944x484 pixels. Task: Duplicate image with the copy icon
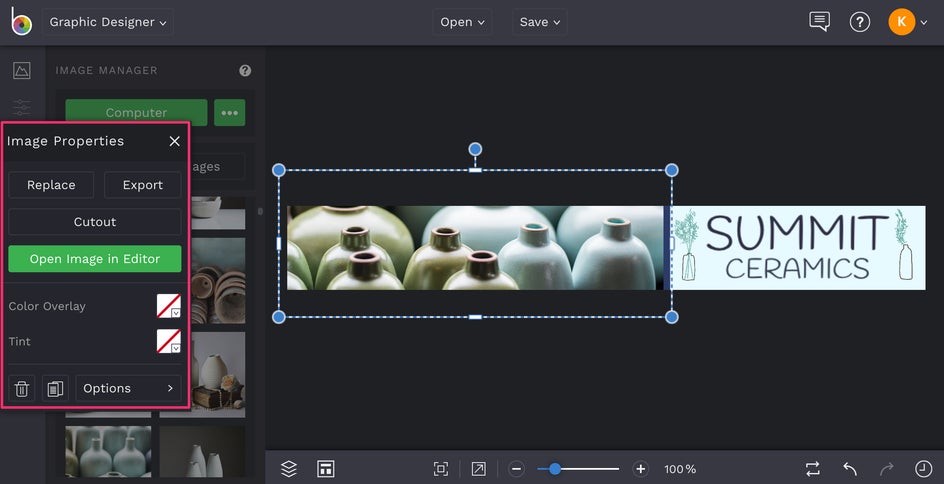55,388
